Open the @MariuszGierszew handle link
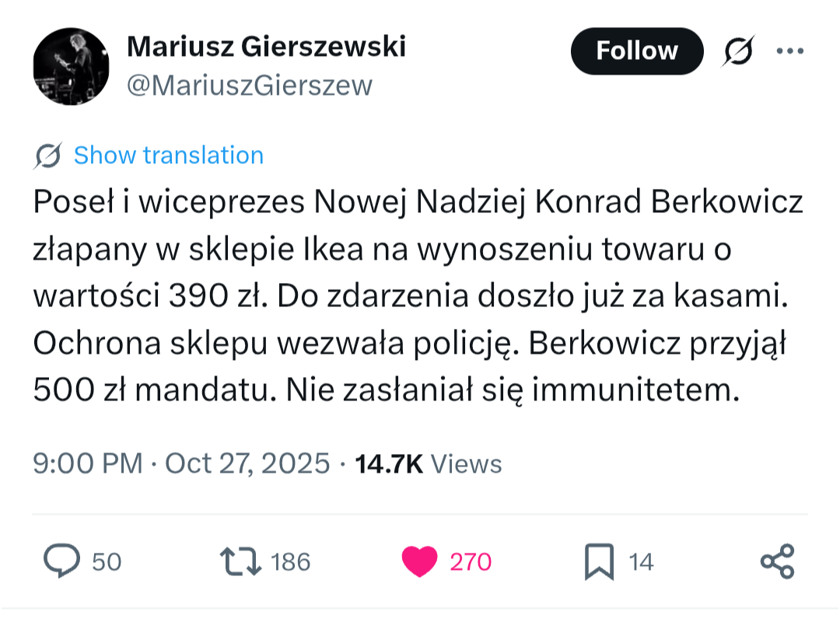 pyautogui.click(x=249, y=86)
